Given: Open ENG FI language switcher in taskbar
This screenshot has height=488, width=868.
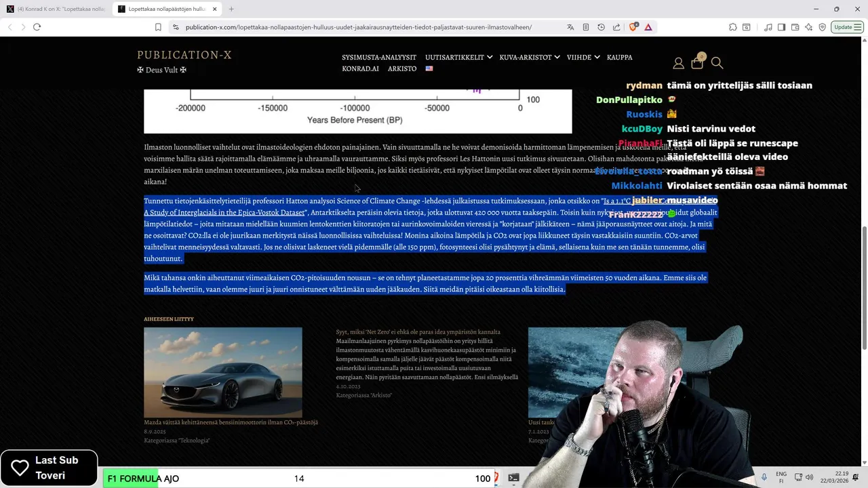Looking at the screenshot, I should [x=781, y=478].
